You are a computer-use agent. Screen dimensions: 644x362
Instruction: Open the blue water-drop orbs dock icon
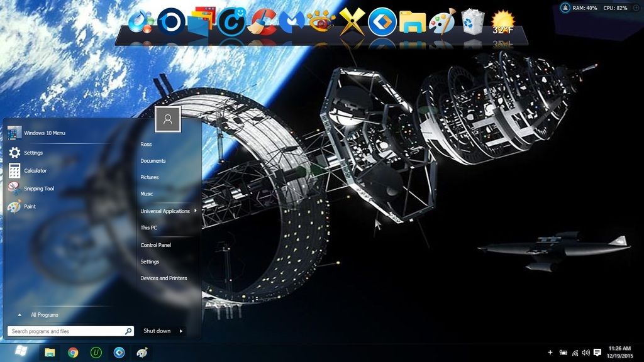141,21
